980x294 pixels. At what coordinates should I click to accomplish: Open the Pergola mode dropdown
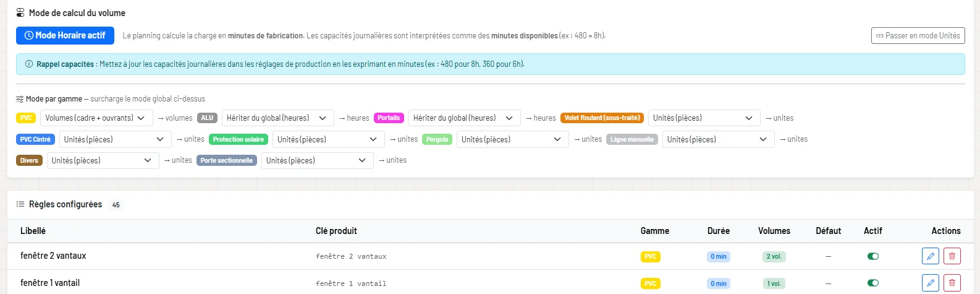click(x=513, y=139)
